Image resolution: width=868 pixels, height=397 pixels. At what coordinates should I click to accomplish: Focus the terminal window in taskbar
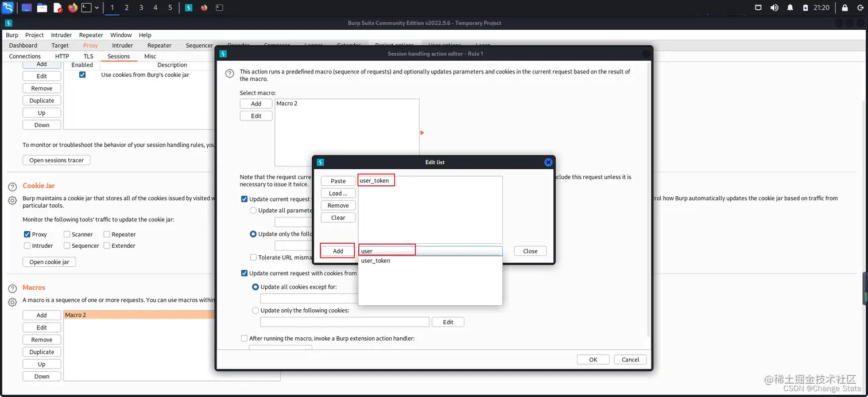coord(219,7)
